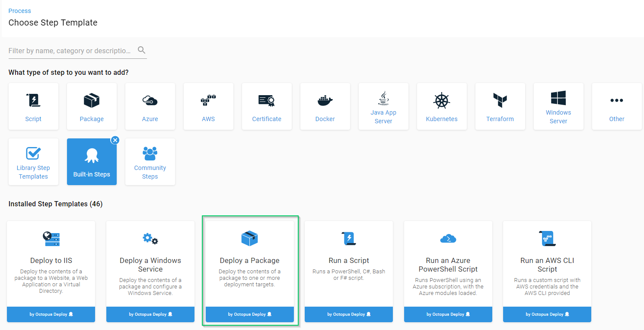The image size is (644, 330).
Task: Click the filter step templates search field
Action: point(70,51)
